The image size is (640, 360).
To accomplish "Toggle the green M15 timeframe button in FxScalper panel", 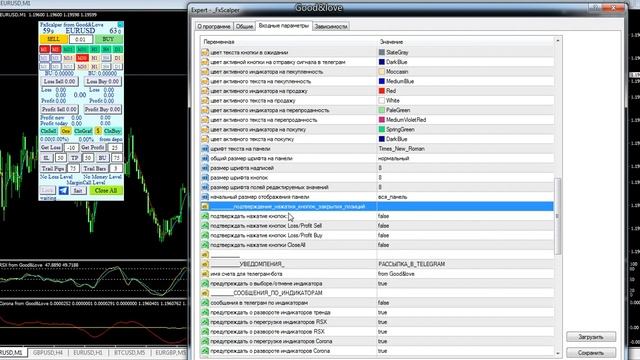I will click(x=68, y=49).
